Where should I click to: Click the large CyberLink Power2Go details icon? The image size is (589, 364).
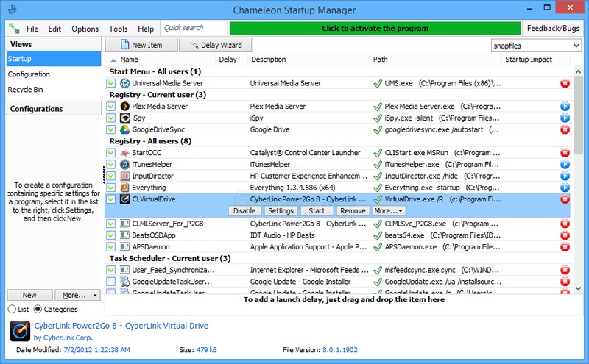(x=20, y=331)
